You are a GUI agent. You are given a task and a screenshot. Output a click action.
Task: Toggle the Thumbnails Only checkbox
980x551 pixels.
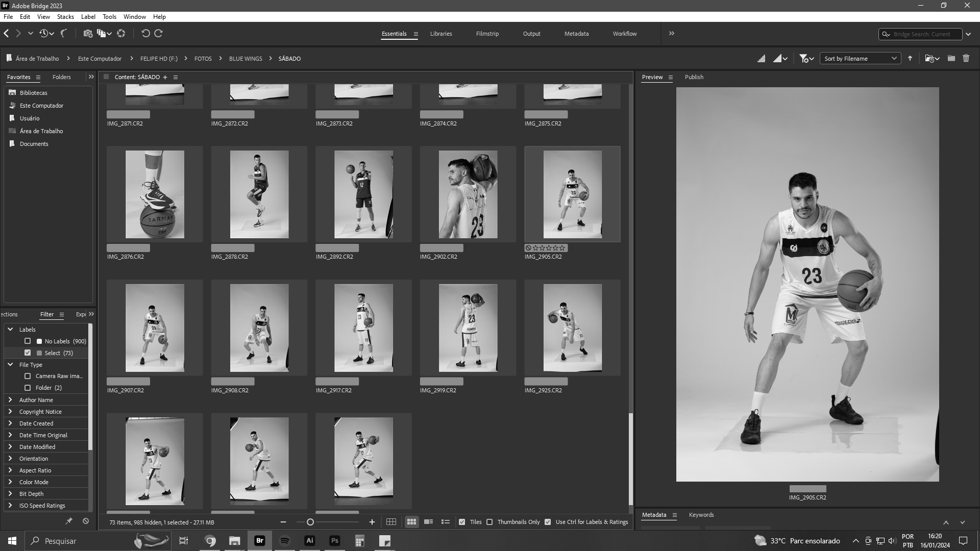tap(489, 522)
